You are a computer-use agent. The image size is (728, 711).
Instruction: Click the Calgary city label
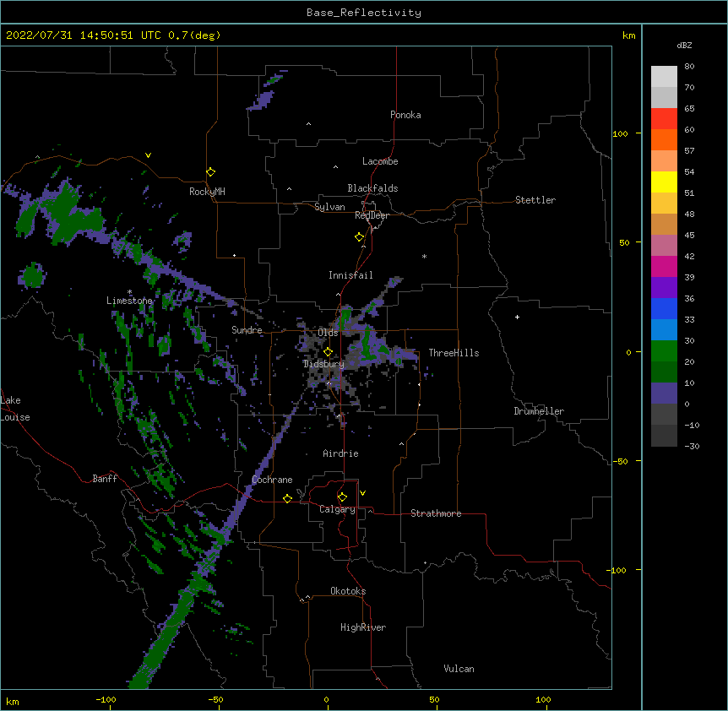tap(337, 509)
